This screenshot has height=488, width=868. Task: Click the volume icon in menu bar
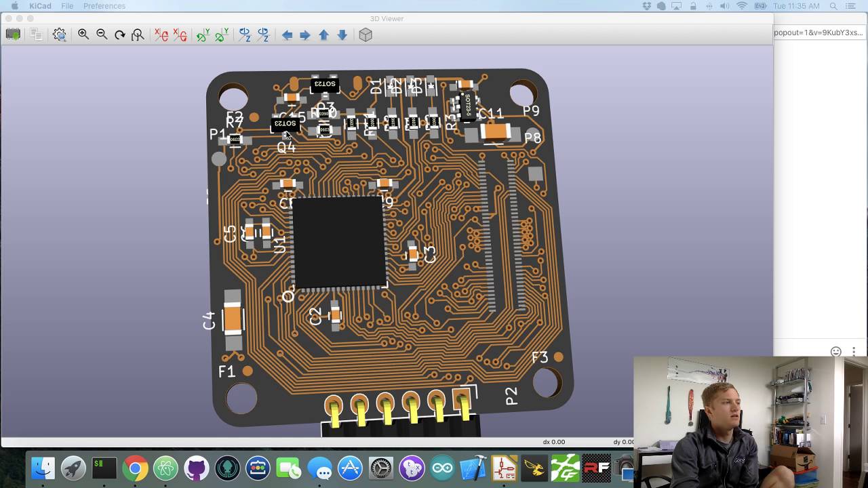(725, 6)
